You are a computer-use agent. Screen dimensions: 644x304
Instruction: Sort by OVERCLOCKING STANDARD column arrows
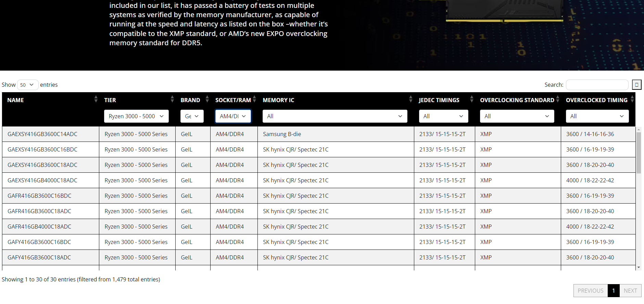point(558,99)
